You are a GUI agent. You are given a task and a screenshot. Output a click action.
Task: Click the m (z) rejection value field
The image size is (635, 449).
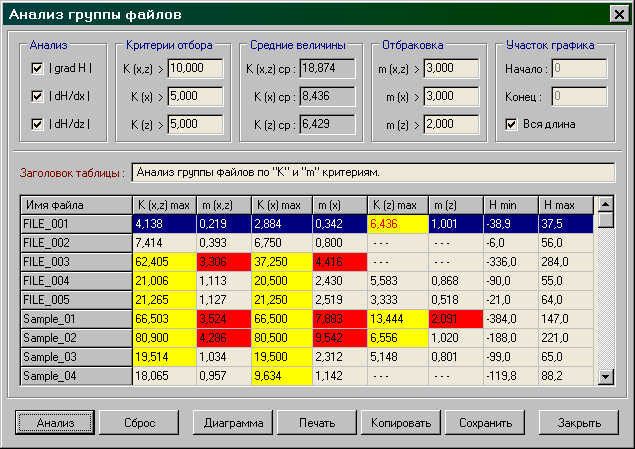pos(447,124)
